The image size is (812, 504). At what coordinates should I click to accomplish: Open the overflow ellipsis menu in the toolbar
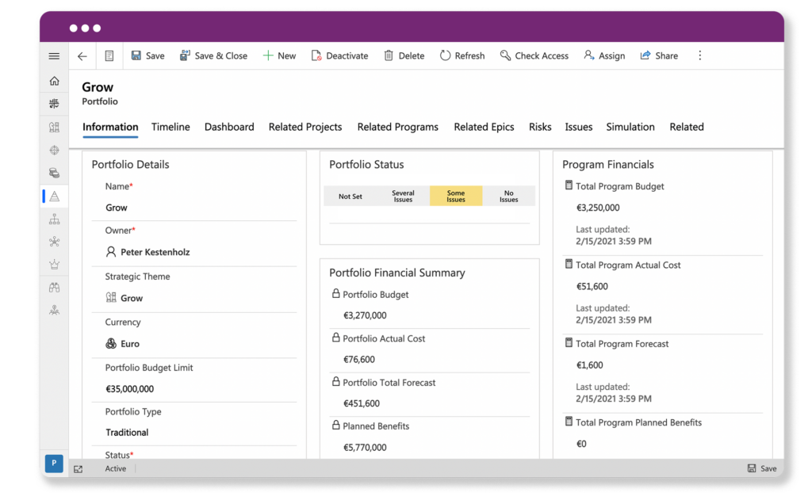(x=700, y=55)
